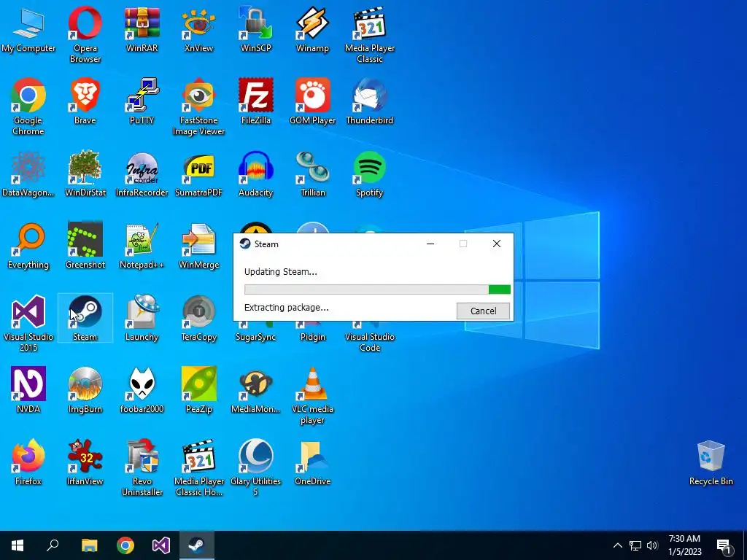Select the Trillian shortcut

coord(312,174)
